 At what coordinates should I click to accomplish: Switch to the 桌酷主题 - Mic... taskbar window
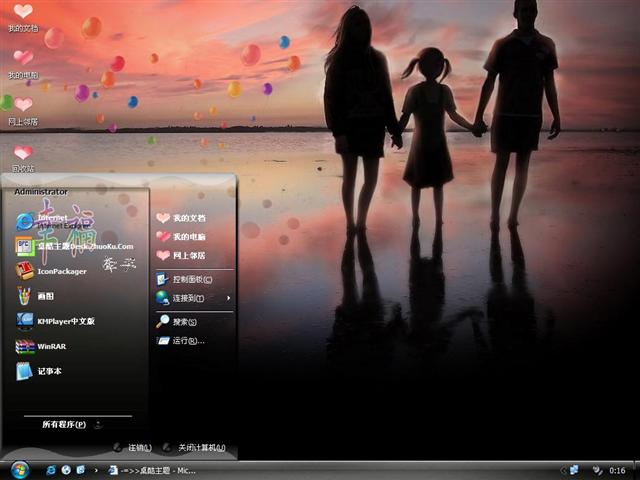pyautogui.click(x=152, y=471)
